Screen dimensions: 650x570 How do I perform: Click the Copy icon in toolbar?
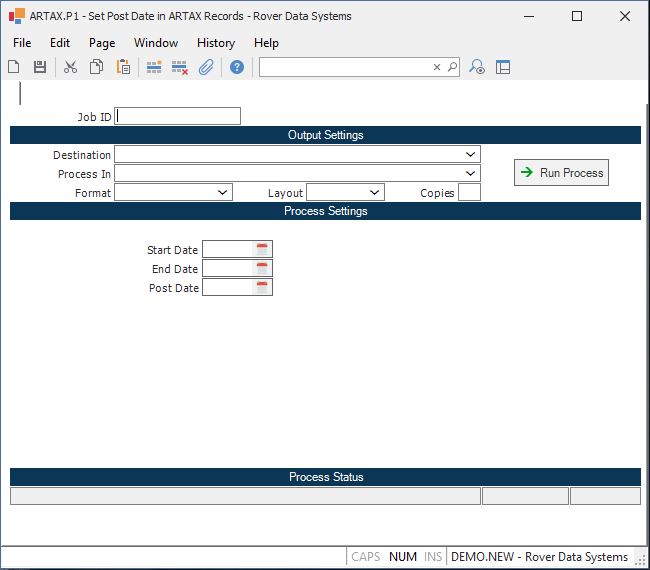click(97, 67)
